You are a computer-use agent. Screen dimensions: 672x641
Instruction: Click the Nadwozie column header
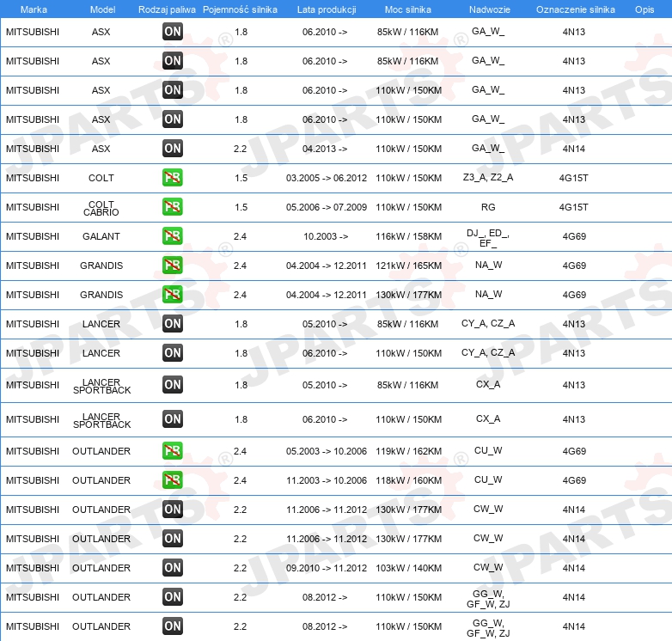tap(490, 9)
